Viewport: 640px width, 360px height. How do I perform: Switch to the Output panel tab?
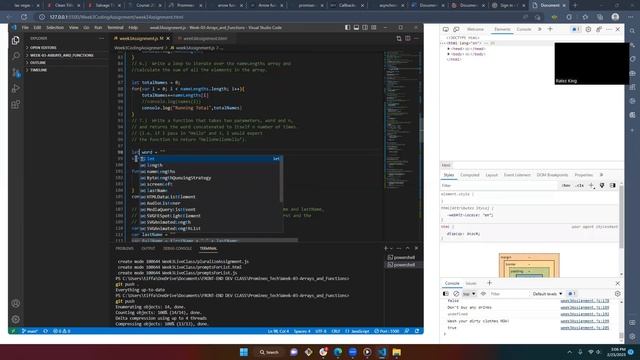pos(148,248)
